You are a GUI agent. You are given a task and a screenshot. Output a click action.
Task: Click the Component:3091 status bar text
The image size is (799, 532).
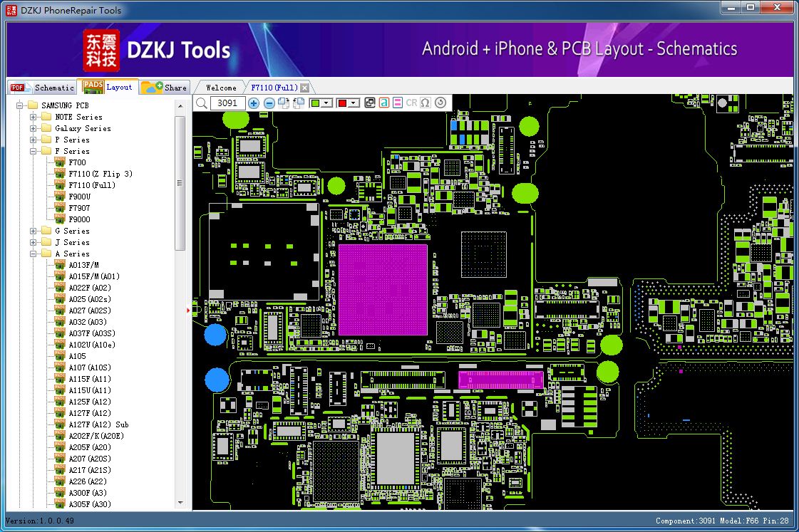coord(686,521)
